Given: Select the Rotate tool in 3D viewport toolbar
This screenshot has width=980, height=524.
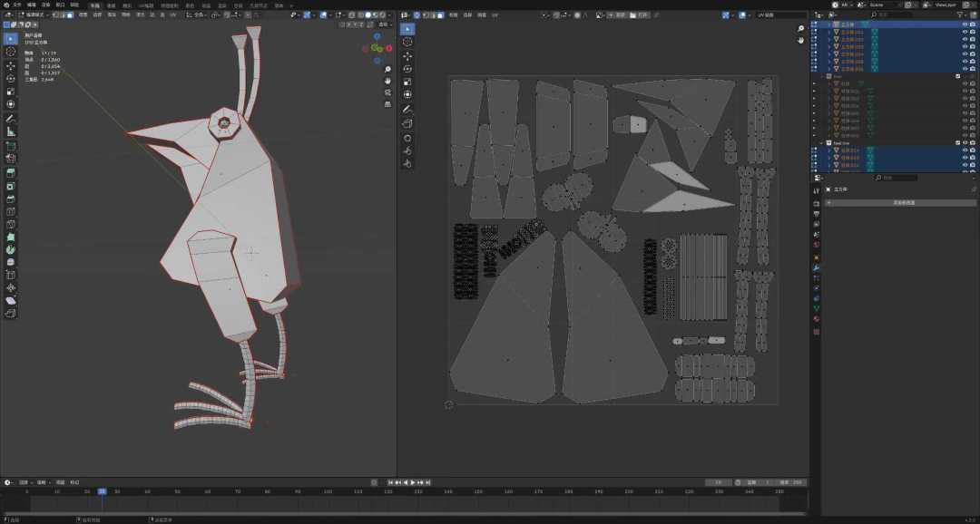Looking at the screenshot, I should 11,79.
